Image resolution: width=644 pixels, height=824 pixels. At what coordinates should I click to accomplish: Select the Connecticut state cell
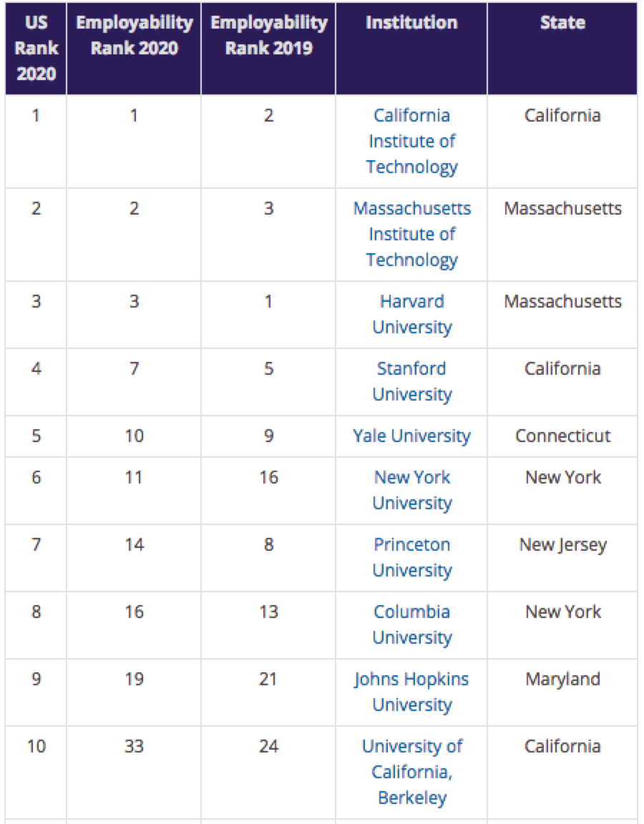(562, 436)
